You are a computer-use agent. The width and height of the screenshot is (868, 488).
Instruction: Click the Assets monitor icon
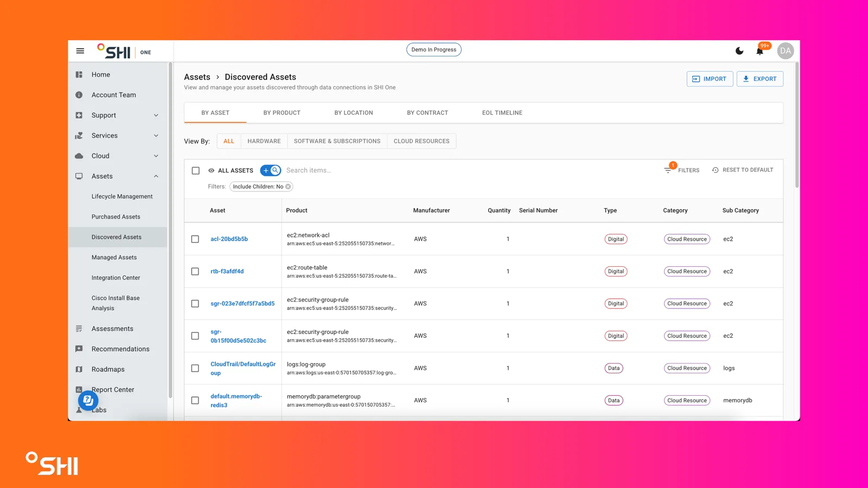pos(79,176)
